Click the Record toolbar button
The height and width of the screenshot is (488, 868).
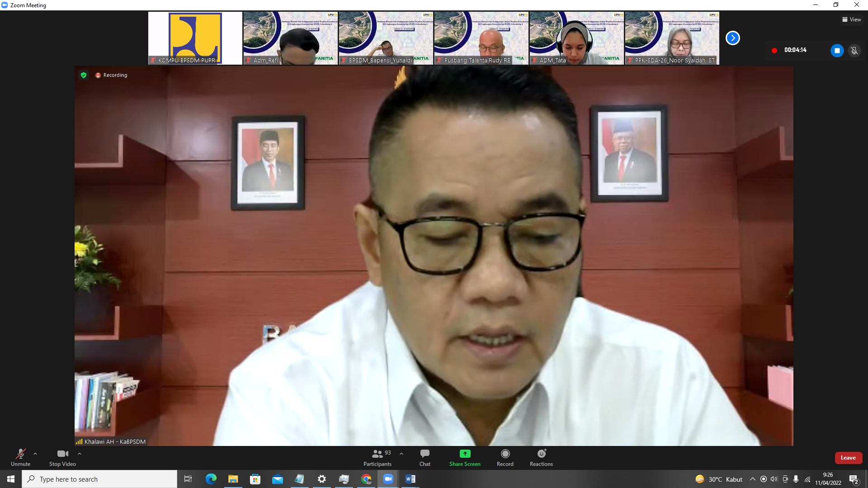click(x=505, y=457)
